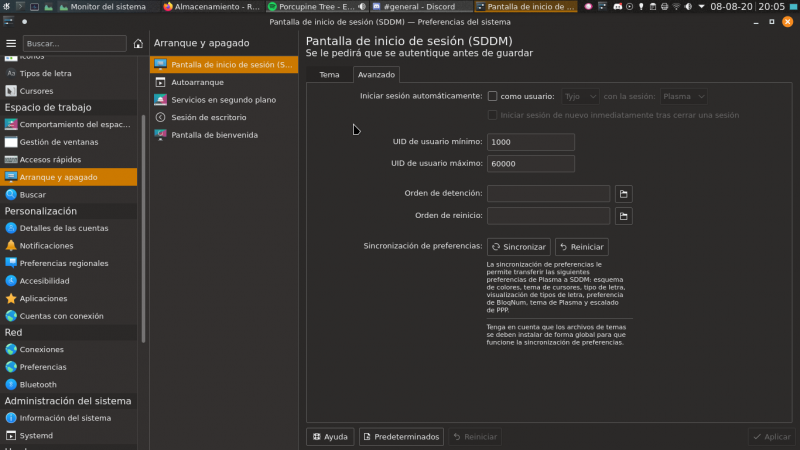This screenshot has height=450, width=800.
Task: Click Reiniciar next to Sincronizar
Action: 582,247
